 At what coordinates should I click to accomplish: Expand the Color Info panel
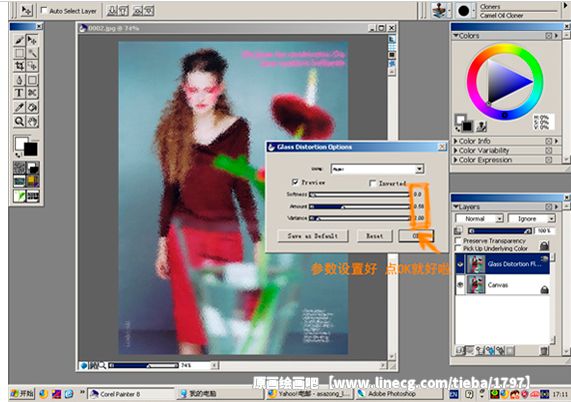tap(455, 141)
